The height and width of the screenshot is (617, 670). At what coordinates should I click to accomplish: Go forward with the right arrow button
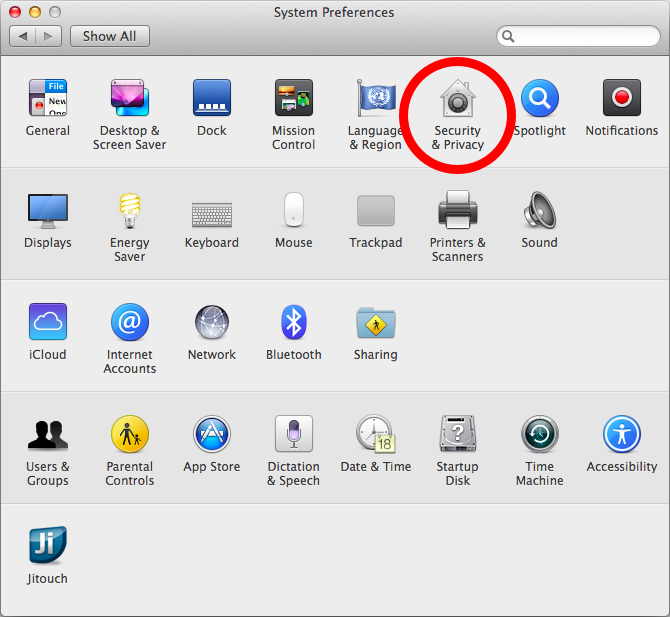(x=48, y=36)
